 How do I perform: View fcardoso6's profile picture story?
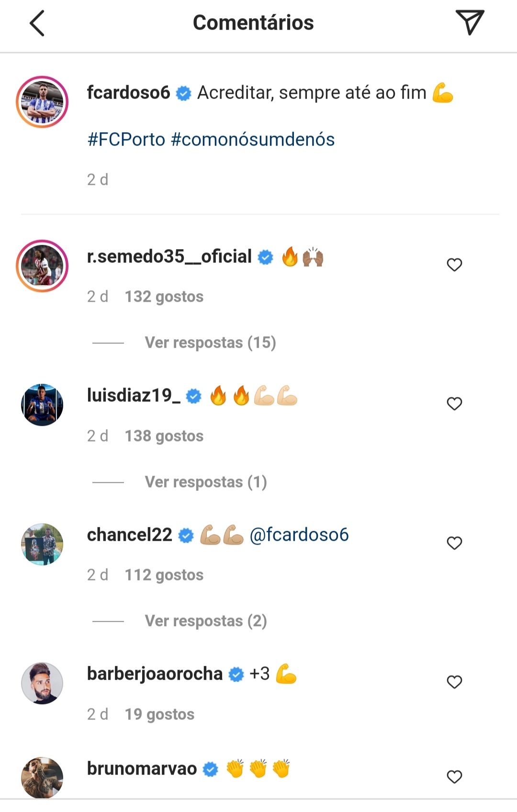(42, 102)
